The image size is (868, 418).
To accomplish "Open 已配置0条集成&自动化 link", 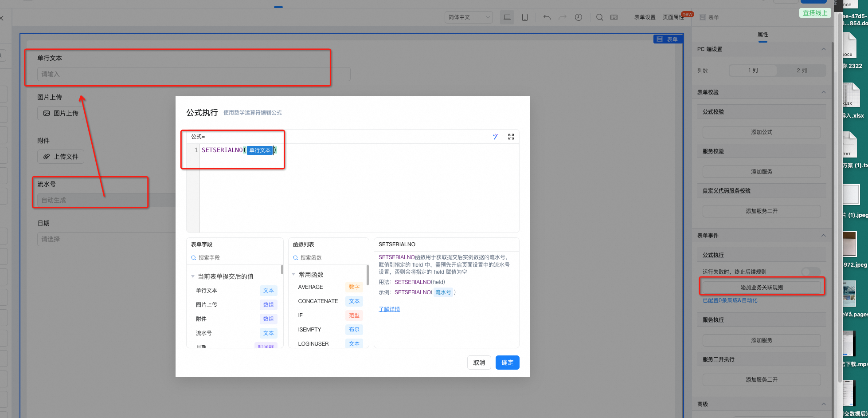I will coord(730,300).
